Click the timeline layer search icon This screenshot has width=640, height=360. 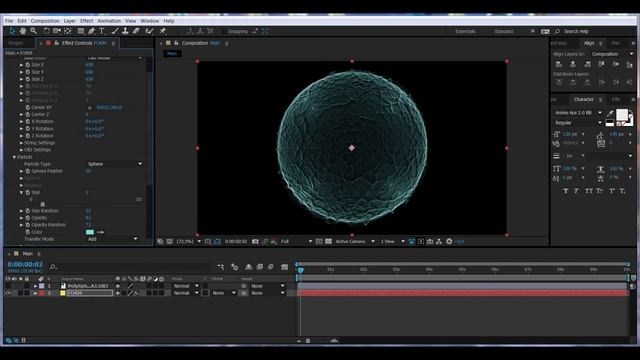click(53, 267)
